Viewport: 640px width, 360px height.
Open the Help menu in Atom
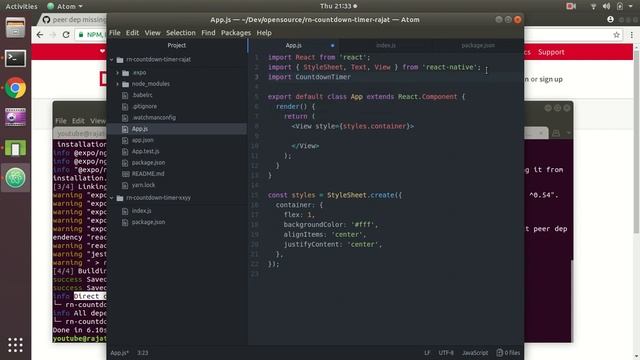[264, 33]
